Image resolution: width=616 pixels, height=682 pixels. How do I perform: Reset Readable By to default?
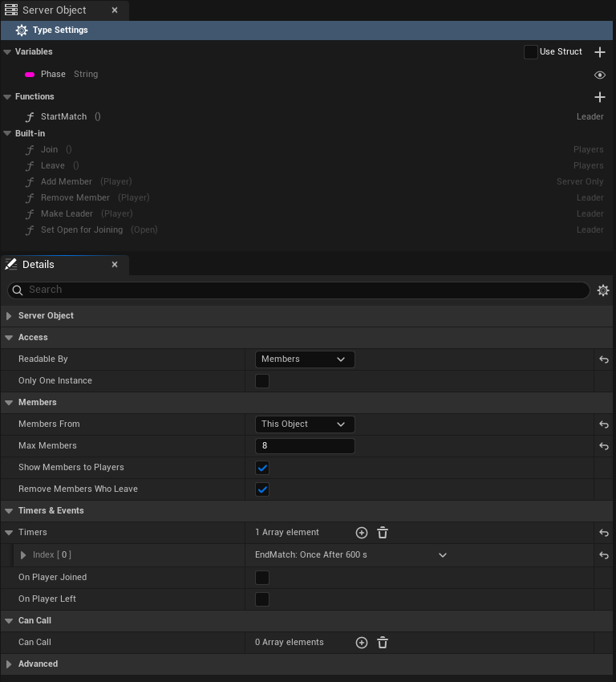tap(604, 359)
